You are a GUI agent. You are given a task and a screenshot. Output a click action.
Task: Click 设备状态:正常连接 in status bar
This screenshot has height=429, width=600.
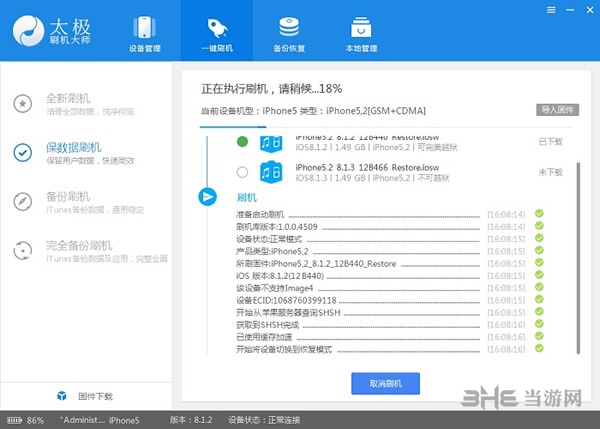(264, 420)
